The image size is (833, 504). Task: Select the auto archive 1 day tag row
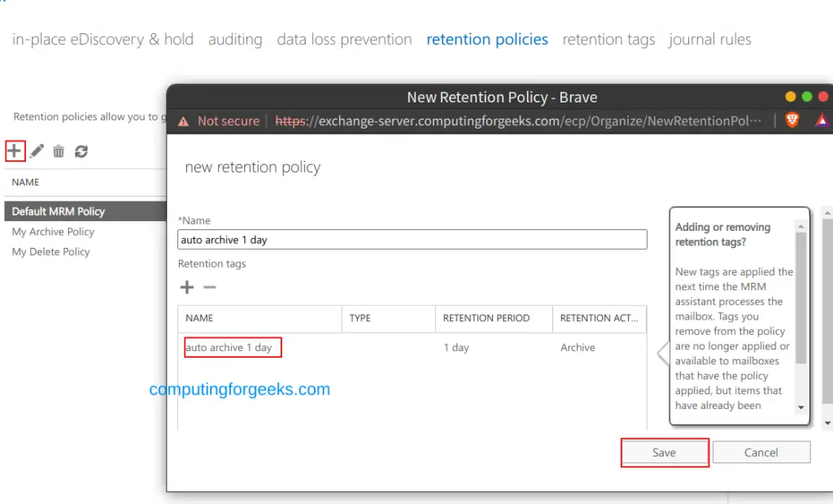pyautogui.click(x=412, y=347)
